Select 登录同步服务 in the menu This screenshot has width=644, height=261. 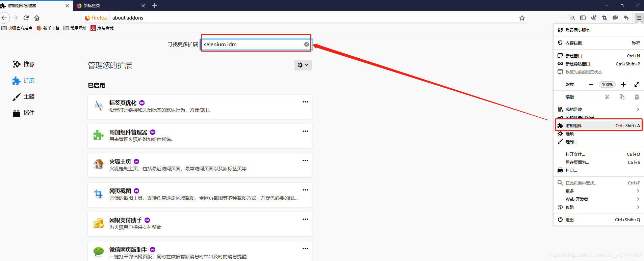(x=599, y=30)
